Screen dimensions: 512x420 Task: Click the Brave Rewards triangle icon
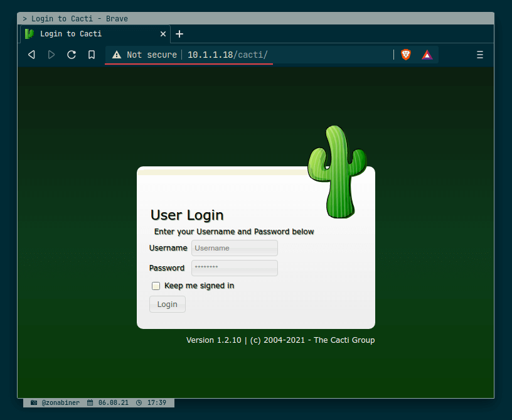427,55
